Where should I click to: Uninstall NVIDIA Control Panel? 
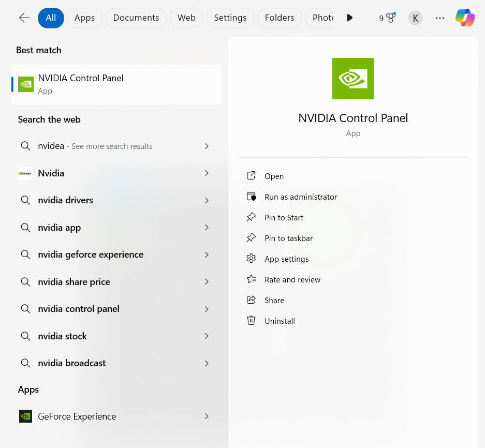(x=280, y=321)
